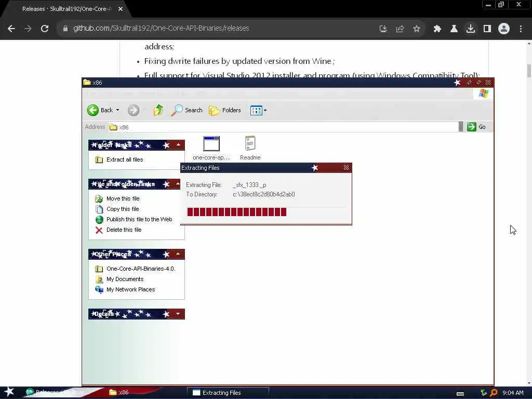Switch to Releases Chrome taskbar button
Image resolution: width=532 pixels, height=399 pixels.
click(x=61, y=393)
